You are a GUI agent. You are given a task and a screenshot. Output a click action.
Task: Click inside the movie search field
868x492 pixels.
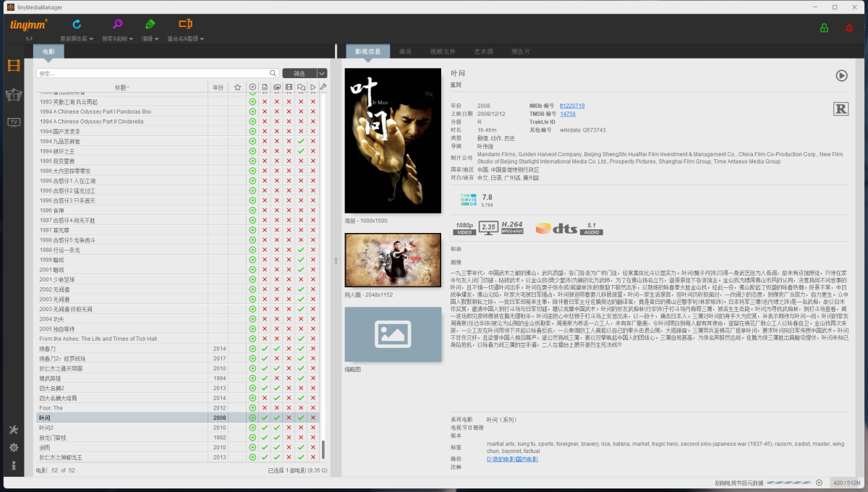pos(145,73)
